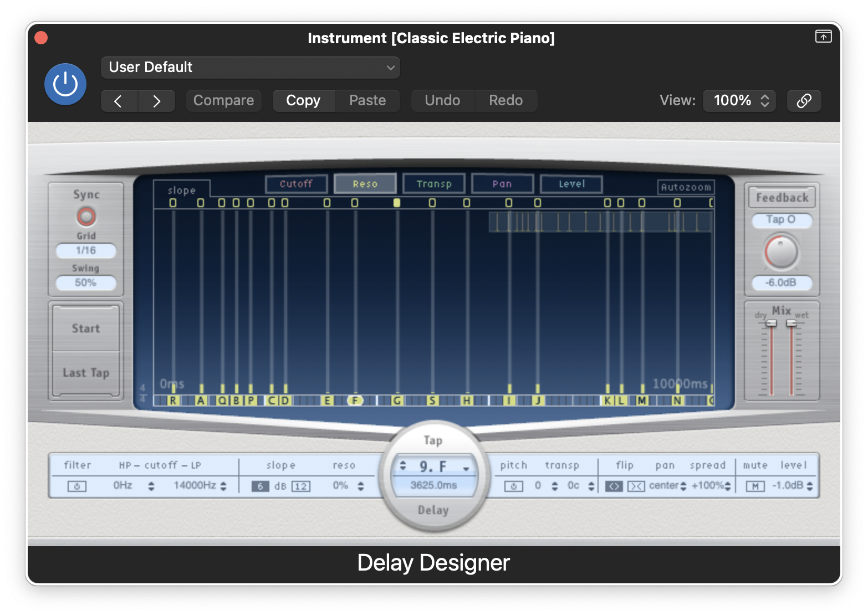Image resolution: width=868 pixels, height=616 pixels.
Task: Click the wet mix slider handle
Action: coord(792,323)
